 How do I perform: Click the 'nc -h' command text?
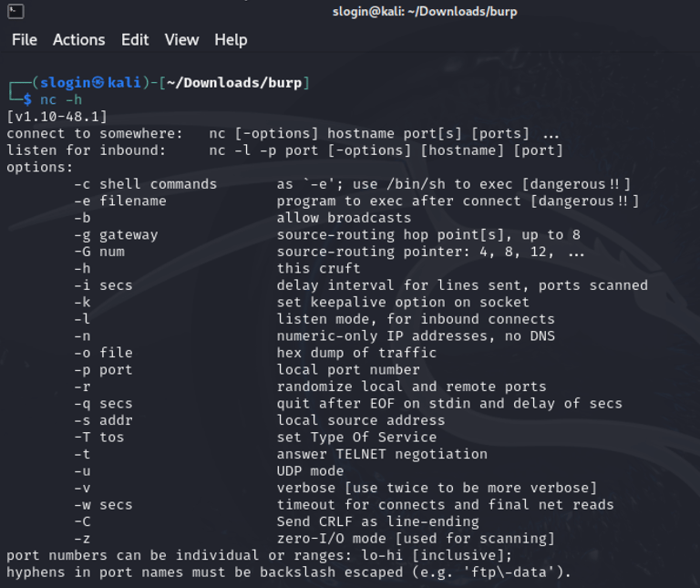pyautogui.click(x=61, y=99)
